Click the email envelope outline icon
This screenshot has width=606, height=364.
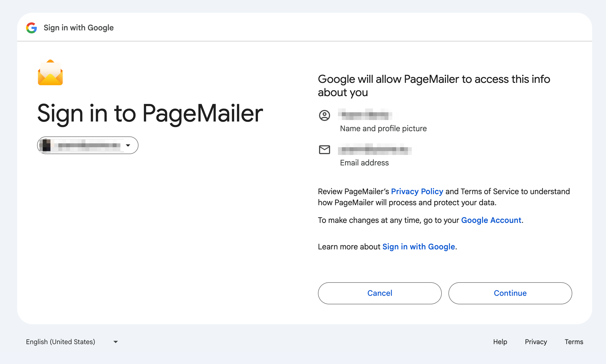(x=325, y=149)
